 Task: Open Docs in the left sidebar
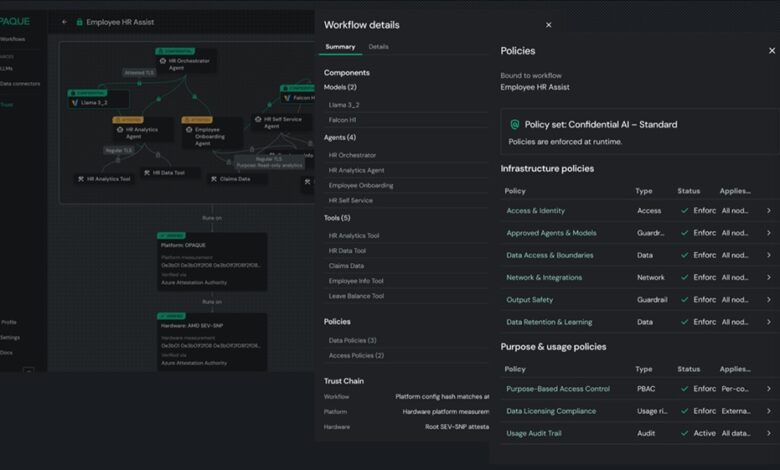6,353
